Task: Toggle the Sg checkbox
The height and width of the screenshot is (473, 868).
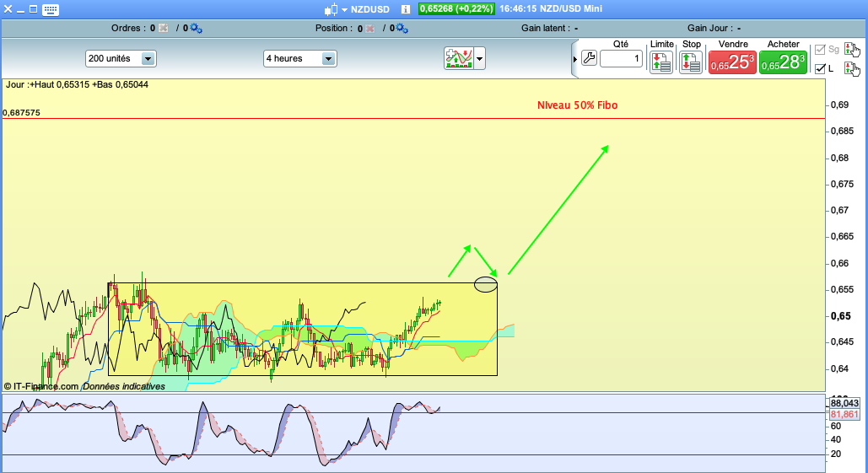Action: [818, 50]
